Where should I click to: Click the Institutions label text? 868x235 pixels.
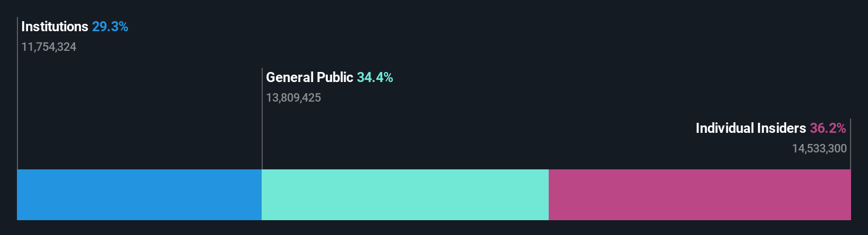pos(54,26)
